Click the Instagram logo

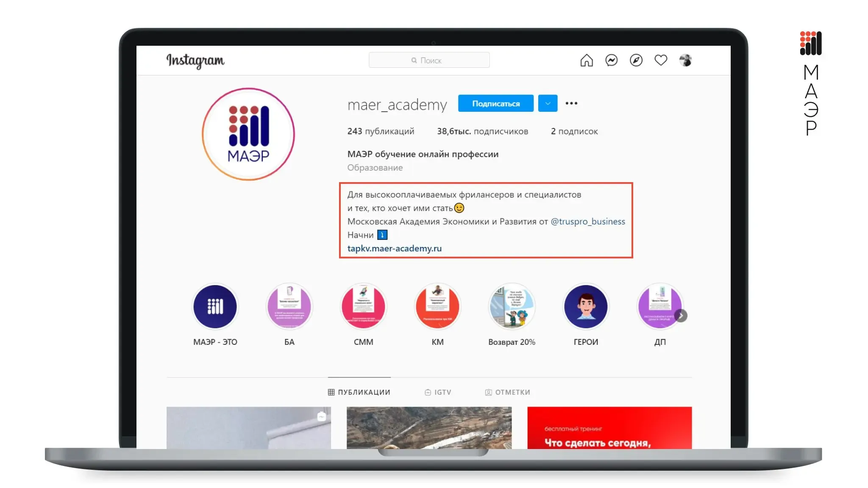195,61
